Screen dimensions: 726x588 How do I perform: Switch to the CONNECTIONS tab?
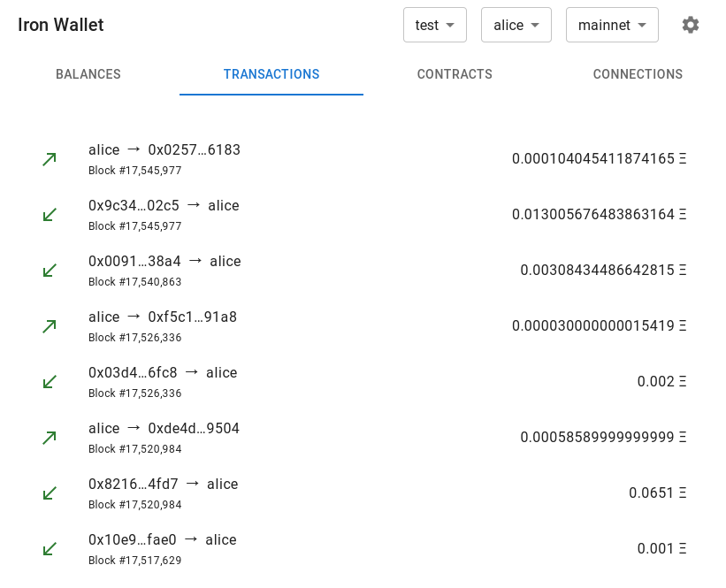[638, 74]
